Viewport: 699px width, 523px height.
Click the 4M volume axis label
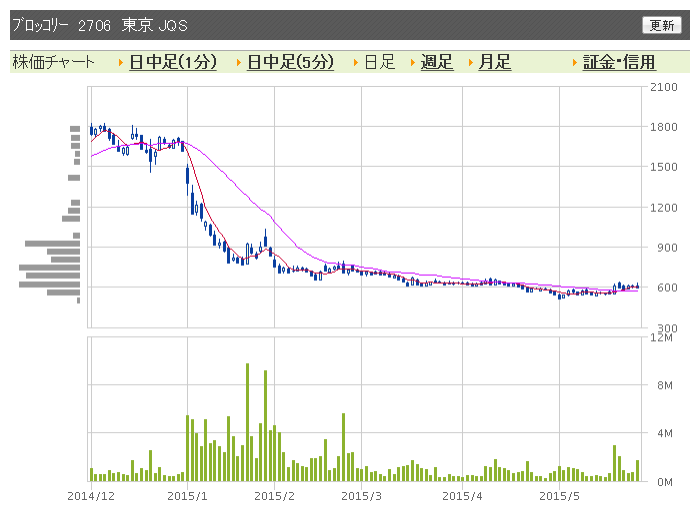[665, 433]
